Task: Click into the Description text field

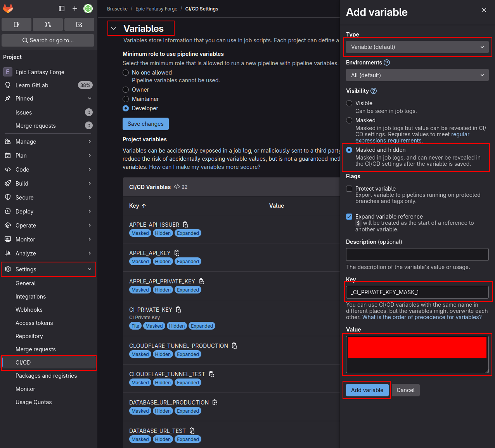Action: pyautogui.click(x=417, y=255)
